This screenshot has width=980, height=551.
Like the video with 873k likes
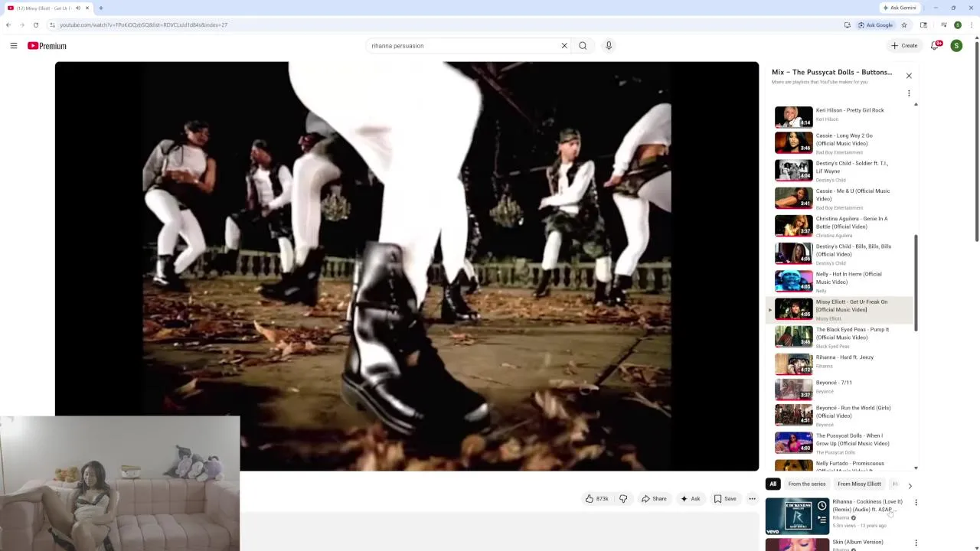click(x=596, y=499)
